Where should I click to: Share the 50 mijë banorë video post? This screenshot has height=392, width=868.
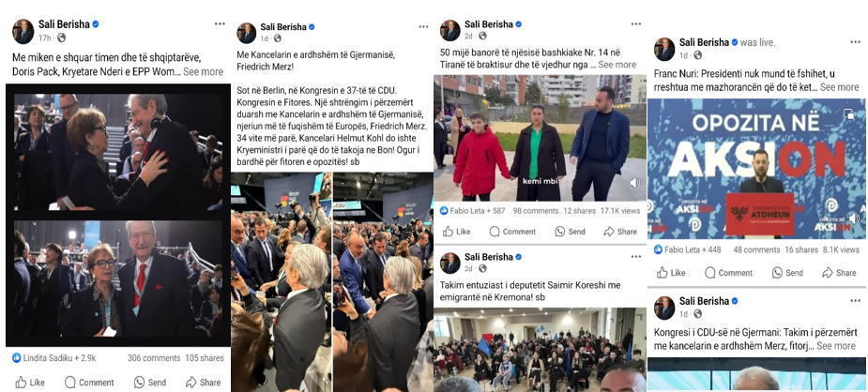(x=620, y=232)
